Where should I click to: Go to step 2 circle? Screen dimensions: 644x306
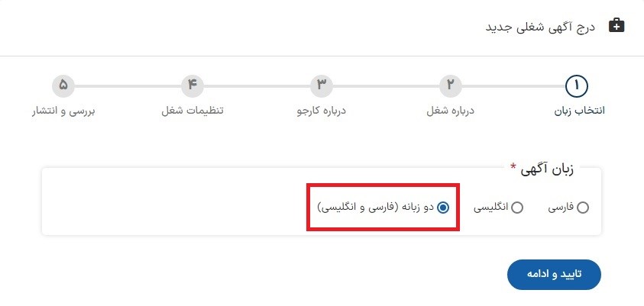tap(450, 86)
